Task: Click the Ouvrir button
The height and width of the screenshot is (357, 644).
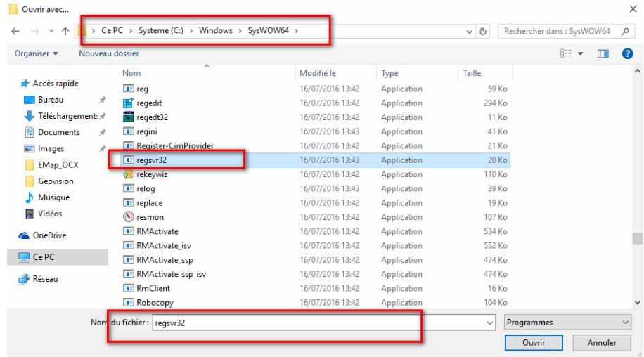Action: (534, 343)
